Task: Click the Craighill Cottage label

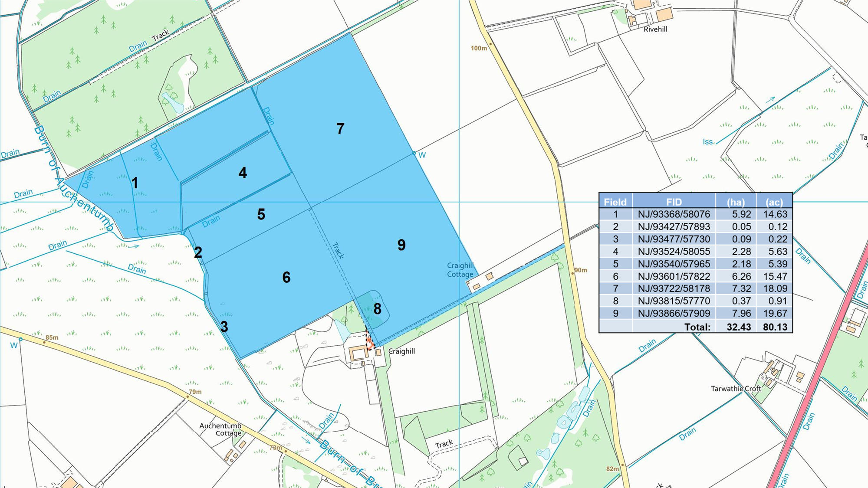Action: tap(460, 270)
